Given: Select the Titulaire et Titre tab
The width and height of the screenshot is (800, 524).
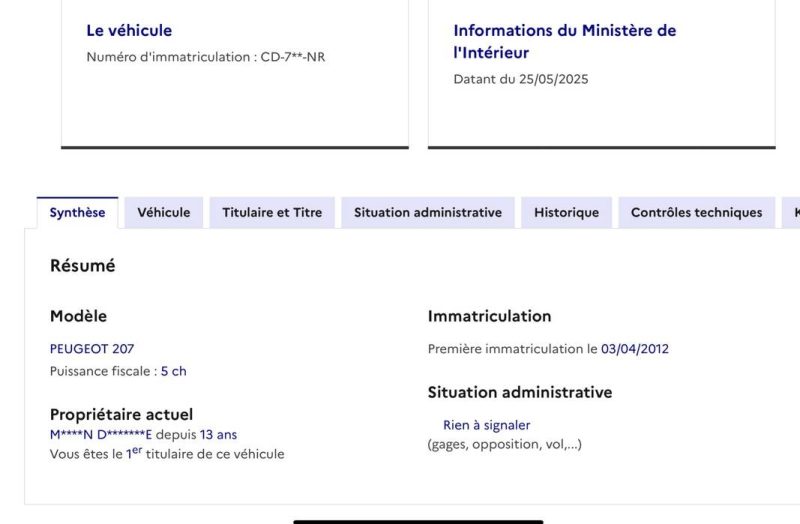Looking at the screenshot, I should [x=272, y=212].
